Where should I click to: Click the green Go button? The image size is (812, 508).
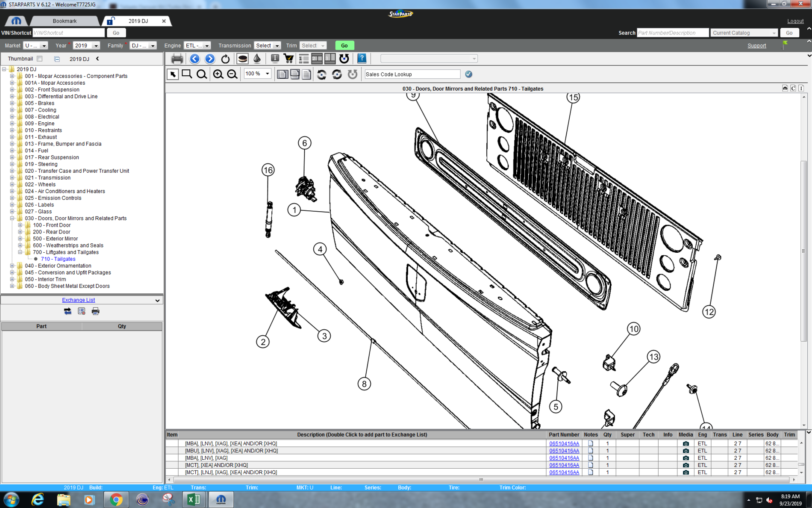point(344,46)
